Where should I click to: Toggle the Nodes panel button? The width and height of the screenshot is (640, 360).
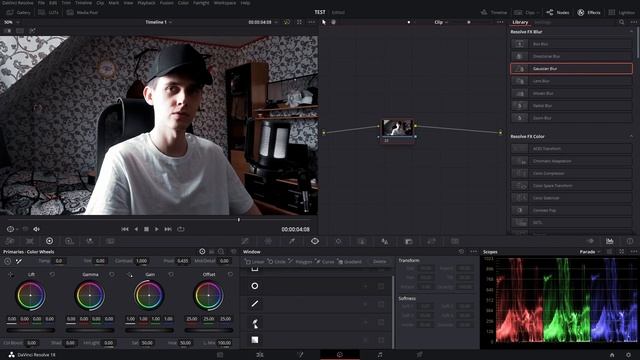[558, 13]
